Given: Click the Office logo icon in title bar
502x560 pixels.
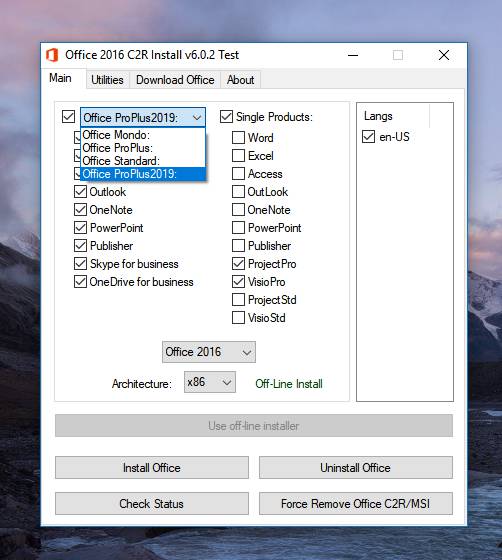Looking at the screenshot, I should (52, 55).
